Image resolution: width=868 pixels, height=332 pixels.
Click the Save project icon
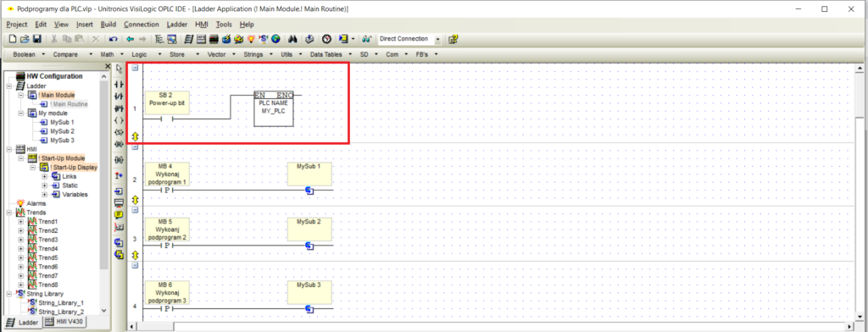tap(37, 39)
